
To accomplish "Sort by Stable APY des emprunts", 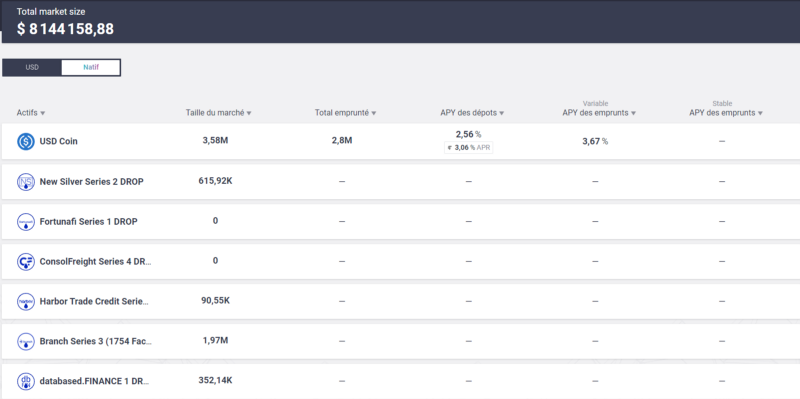I will [x=726, y=113].
